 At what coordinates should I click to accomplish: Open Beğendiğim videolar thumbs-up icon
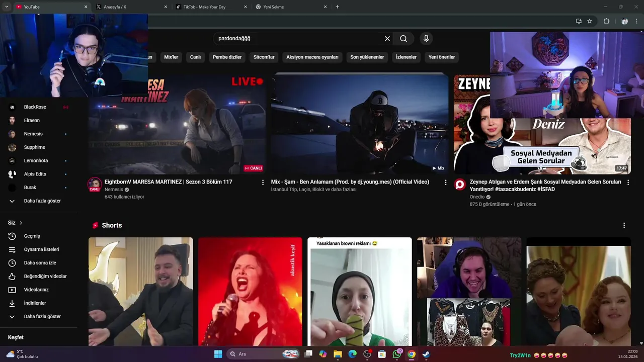pyautogui.click(x=12, y=277)
